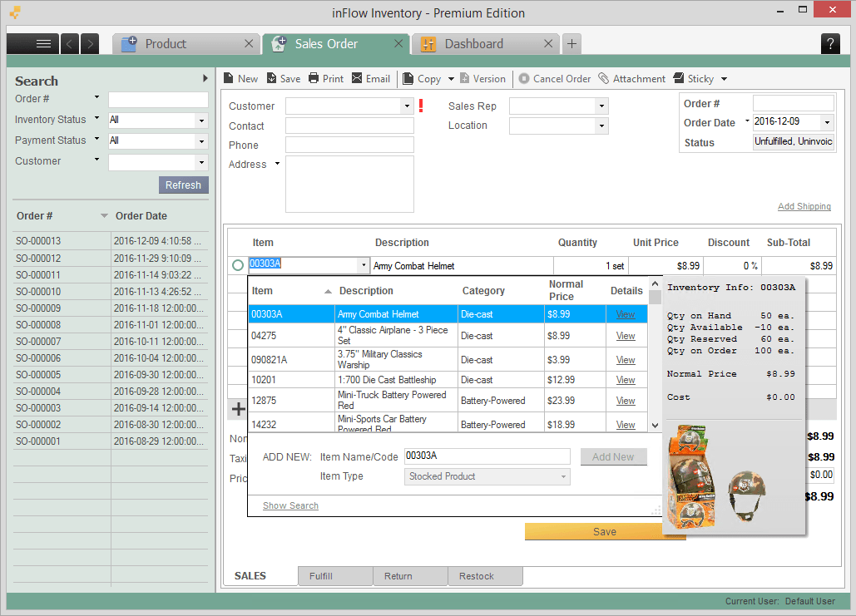The height and width of the screenshot is (616, 856).
Task: Expand the Customer selection dropdown
Action: pos(407,106)
